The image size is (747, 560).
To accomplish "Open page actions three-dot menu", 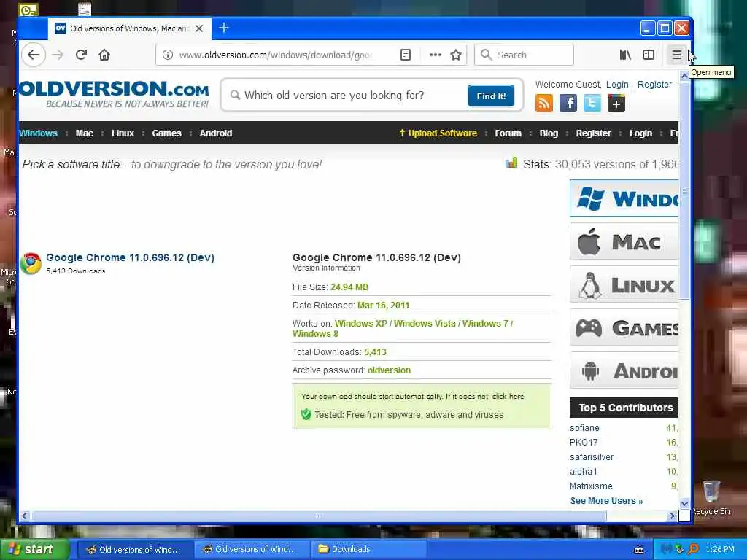I will point(435,55).
